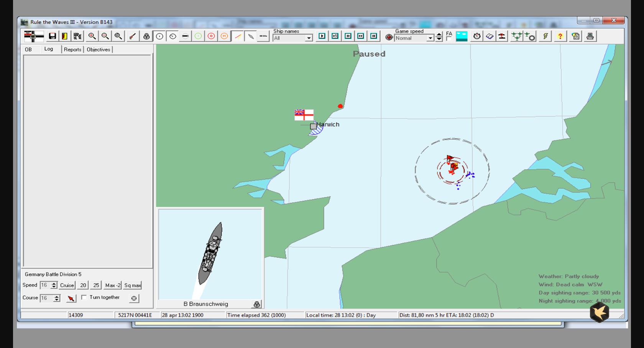The image size is (644, 348).
Task: Click the Speed value field
Action: pos(45,285)
